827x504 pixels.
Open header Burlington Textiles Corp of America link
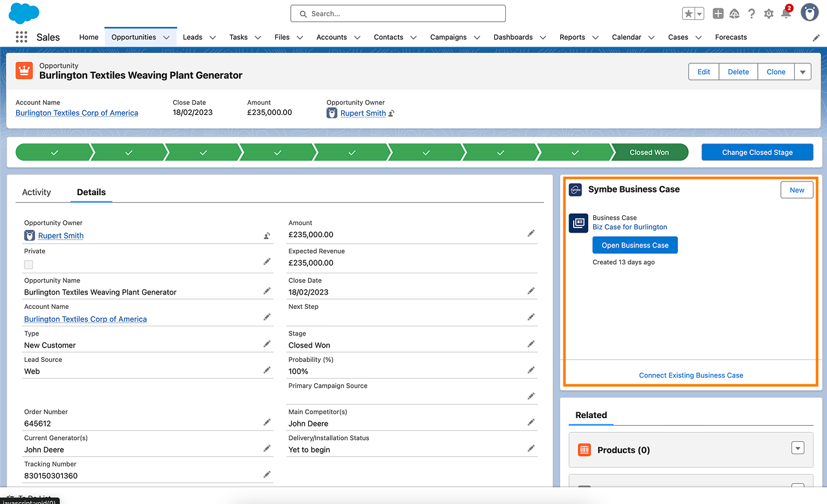[x=77, y=113]
